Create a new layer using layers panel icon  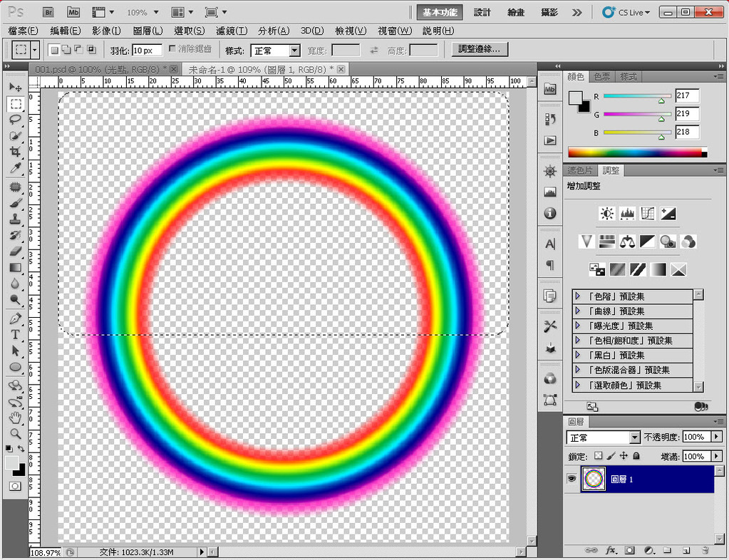(686, 550)
